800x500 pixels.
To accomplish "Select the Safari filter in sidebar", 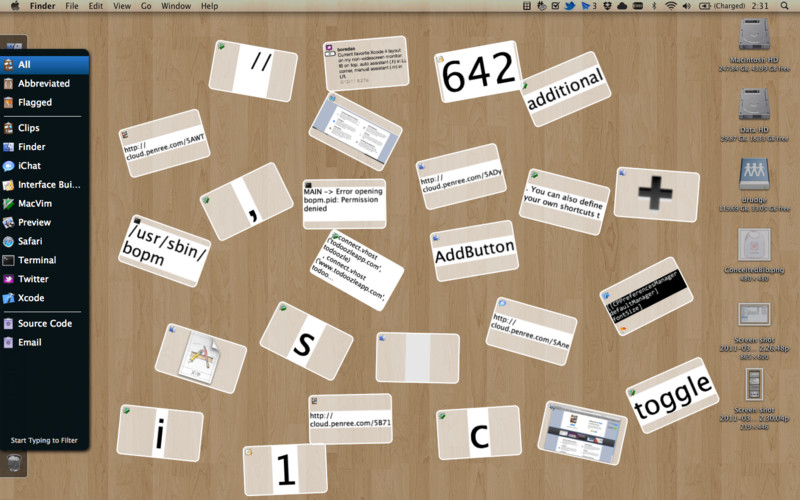I will [x=44, y=241].
